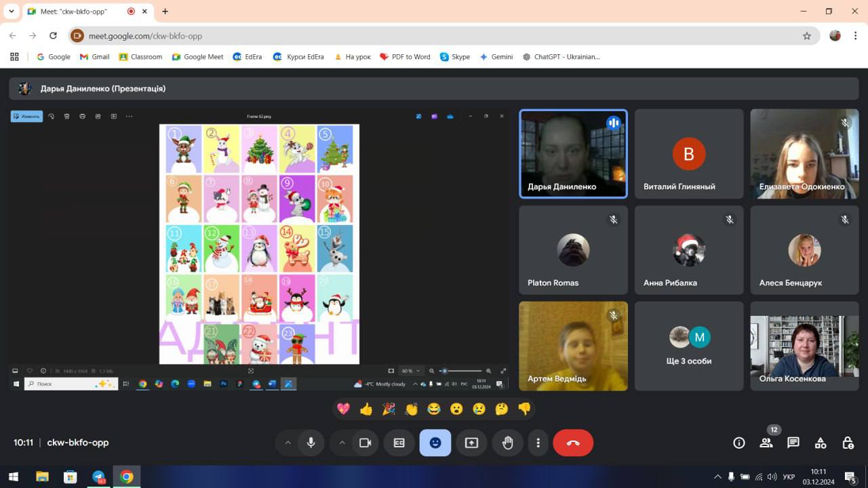868x488 pixels.
Task: Click the Present screen share icon
Action: [x=471, y=443]
